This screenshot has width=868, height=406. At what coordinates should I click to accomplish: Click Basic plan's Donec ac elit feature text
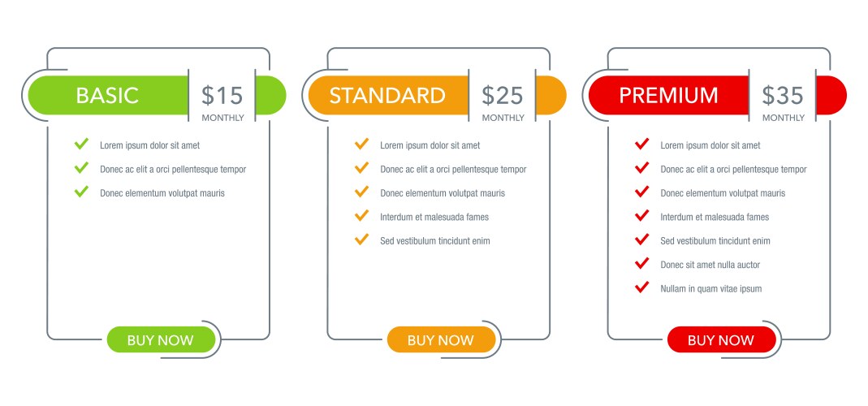point(172,170)
